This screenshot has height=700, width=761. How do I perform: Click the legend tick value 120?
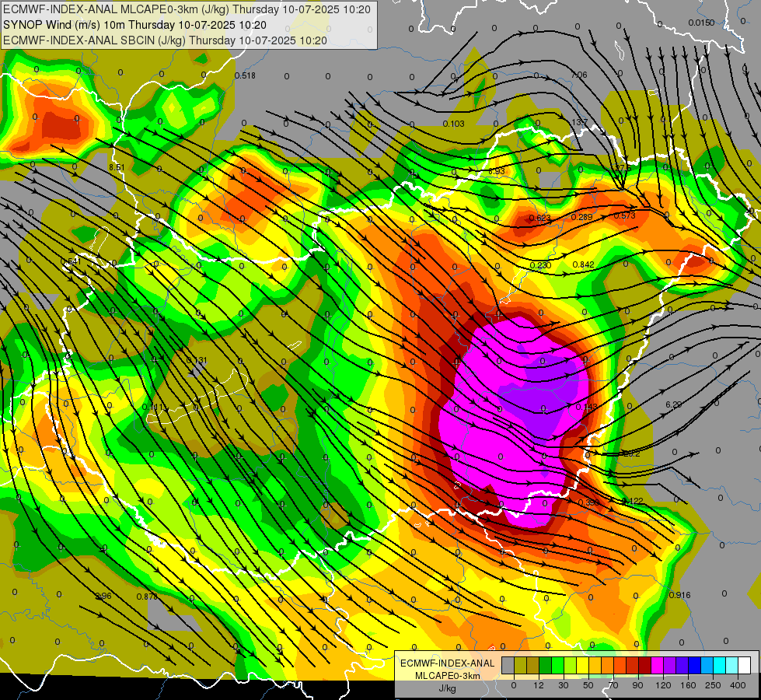pyautogui.click(x=663, y=685)
